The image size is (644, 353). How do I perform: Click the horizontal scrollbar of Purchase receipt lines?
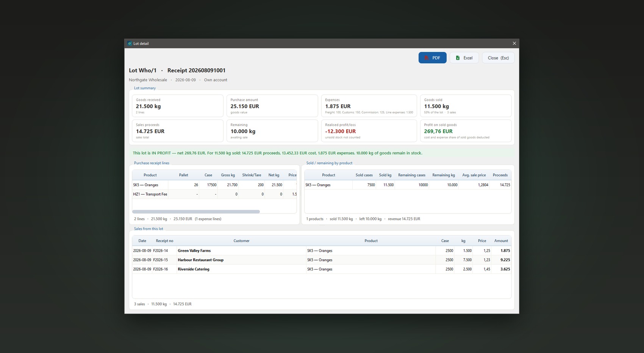click(196, 212)
